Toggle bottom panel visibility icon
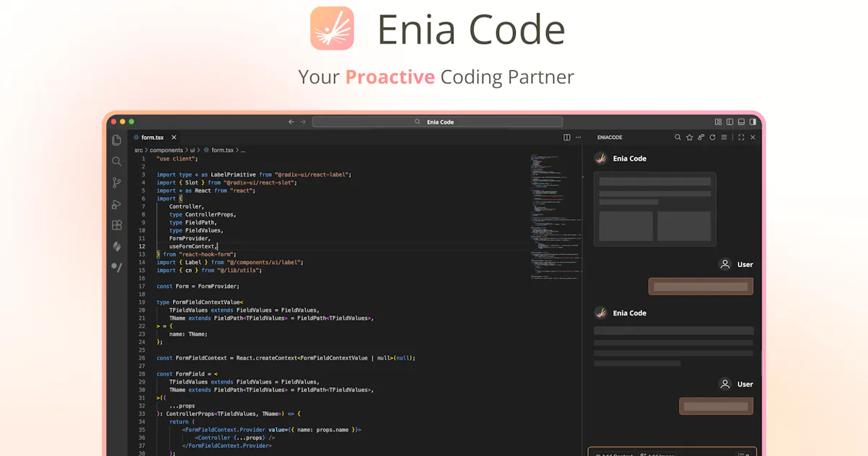The height and width of the screenshot is (456, 868). tap(741, 122)
